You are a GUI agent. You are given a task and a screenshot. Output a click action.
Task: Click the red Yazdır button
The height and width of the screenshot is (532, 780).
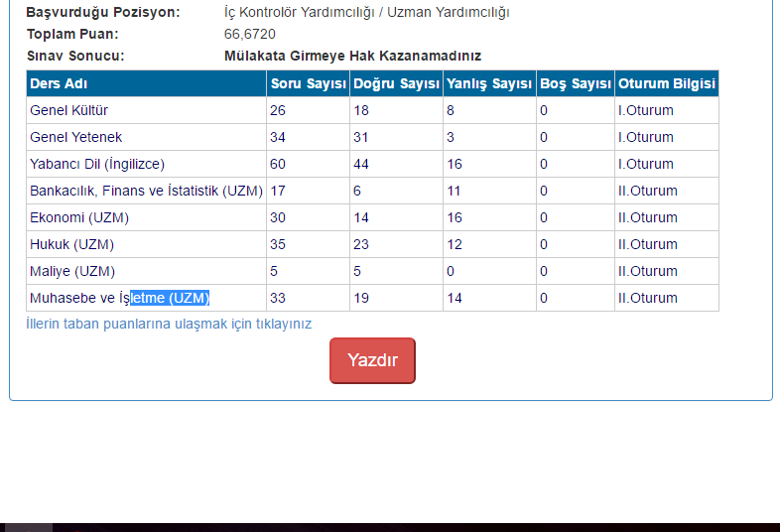tap(372, 360)
